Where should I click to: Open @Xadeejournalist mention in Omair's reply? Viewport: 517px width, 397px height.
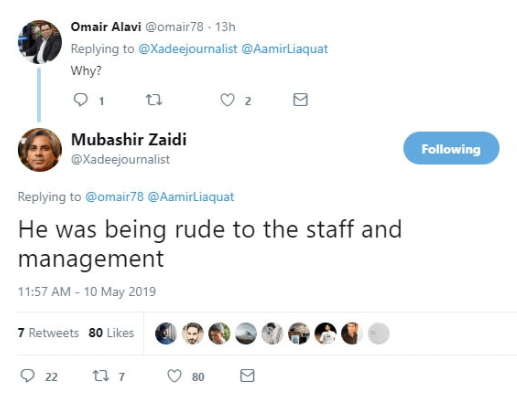pyautogui.click(x=188, y=49)
